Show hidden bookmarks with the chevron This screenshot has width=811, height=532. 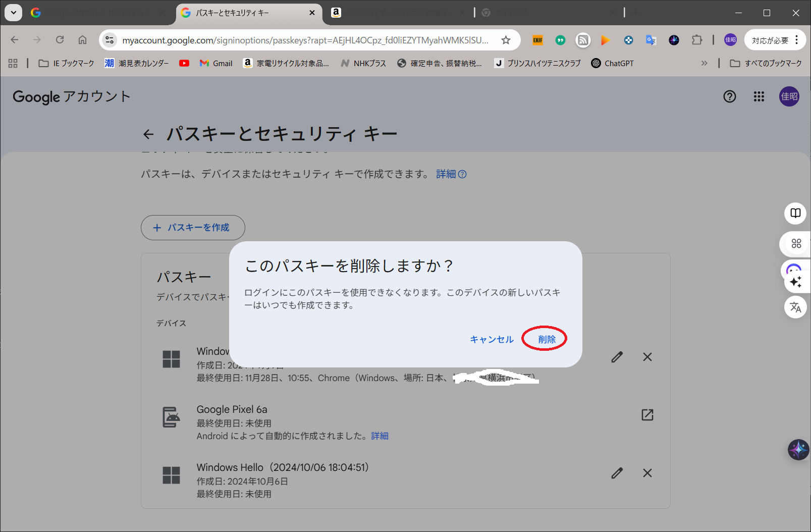(704, 63)
